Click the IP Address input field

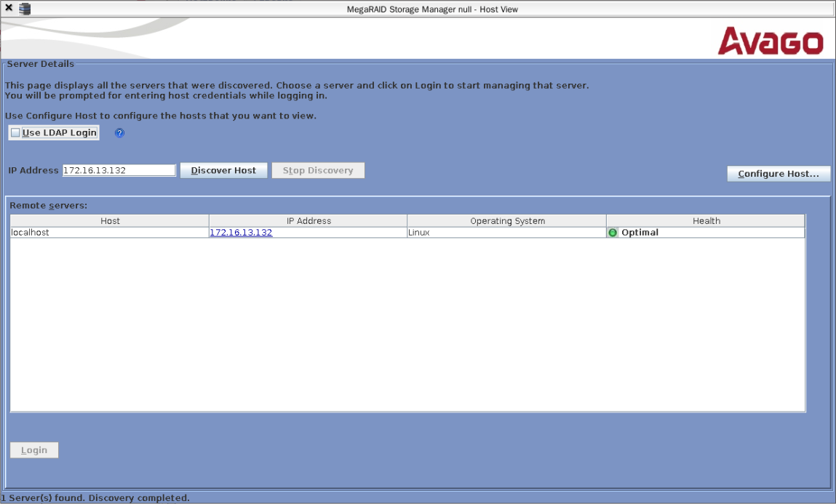pyautogui.click(x=119, y=170)
